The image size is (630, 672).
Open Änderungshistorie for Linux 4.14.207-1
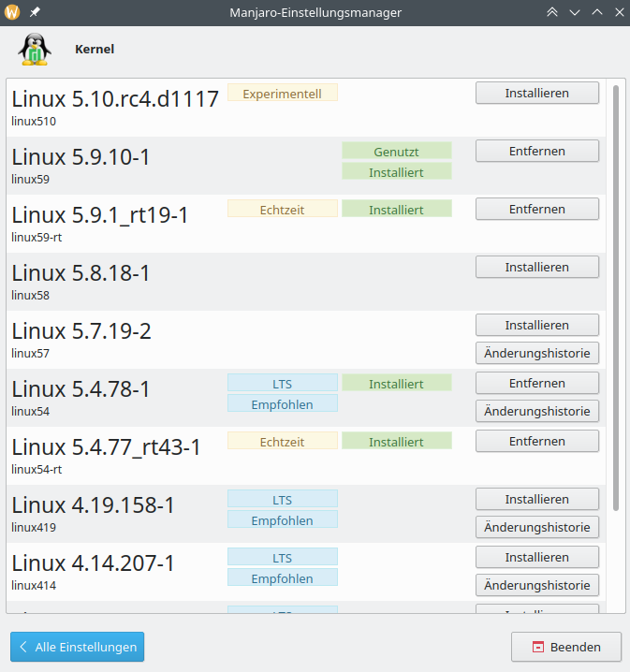537,585
